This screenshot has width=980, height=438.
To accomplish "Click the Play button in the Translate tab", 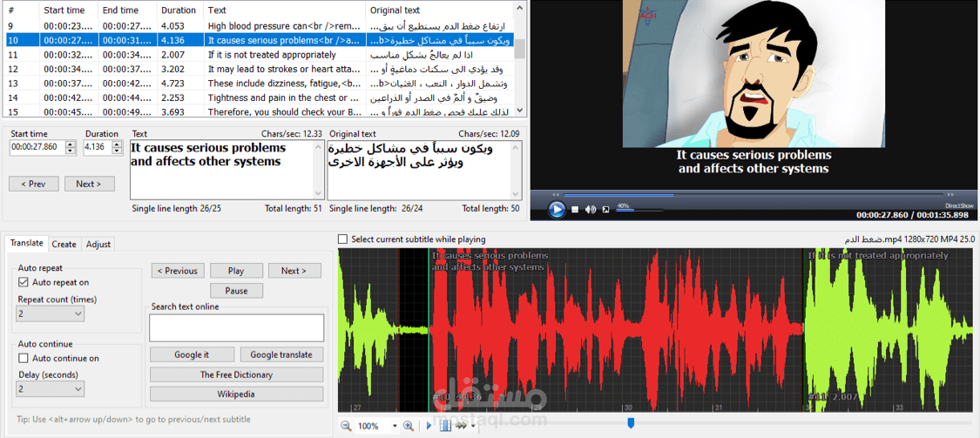I will [x=236, y=271].
